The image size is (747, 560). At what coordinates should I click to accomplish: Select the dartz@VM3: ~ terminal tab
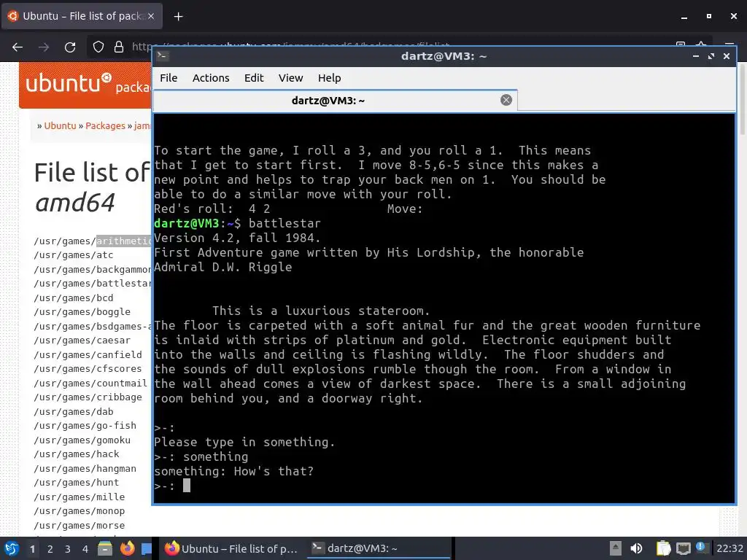click(335, 101)
